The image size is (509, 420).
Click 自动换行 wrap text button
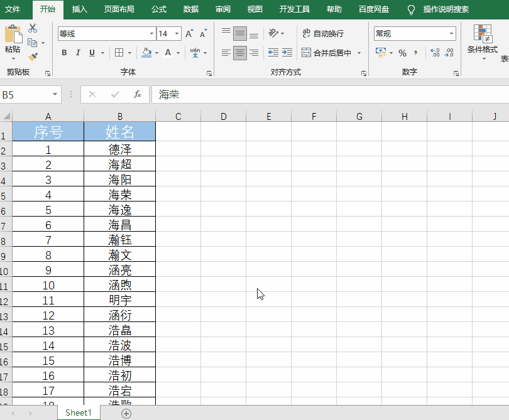(322, 33)
